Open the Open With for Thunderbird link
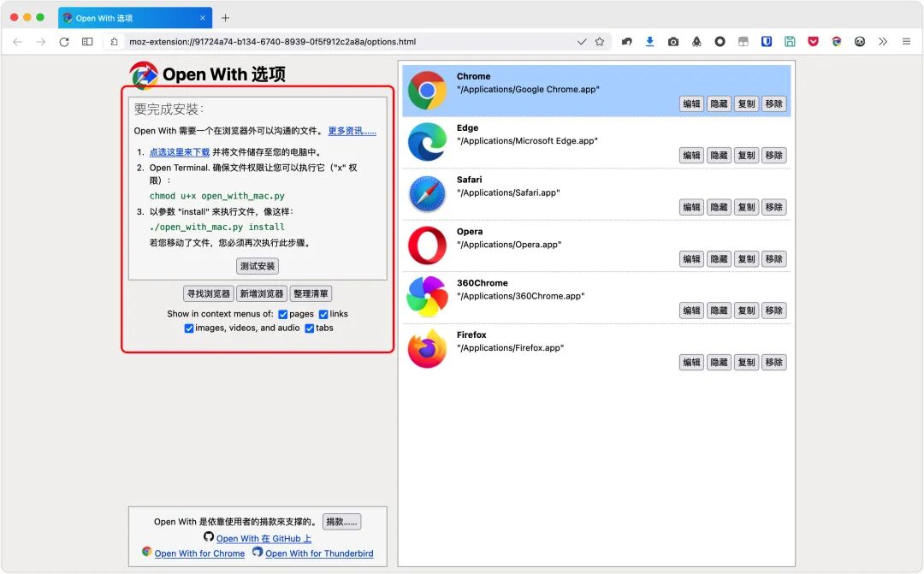Screen dimensions: 924x574 click(319, 554)
